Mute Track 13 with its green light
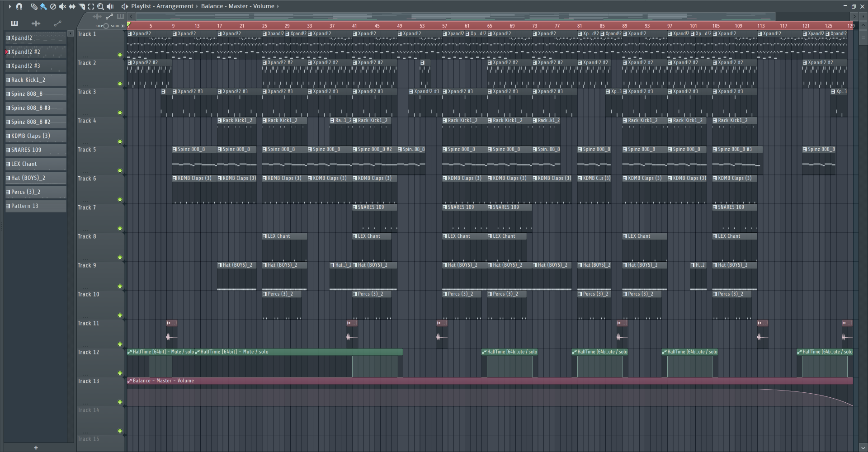Screen dimensions: 868x452 [120, 402]
